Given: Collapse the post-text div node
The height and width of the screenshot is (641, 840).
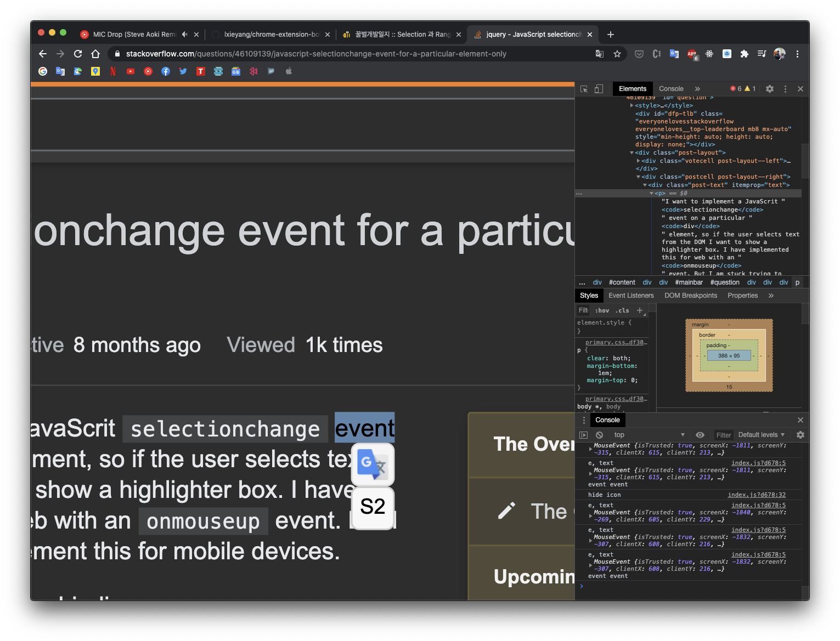Looking at the screenshot, I should (645, 185).
